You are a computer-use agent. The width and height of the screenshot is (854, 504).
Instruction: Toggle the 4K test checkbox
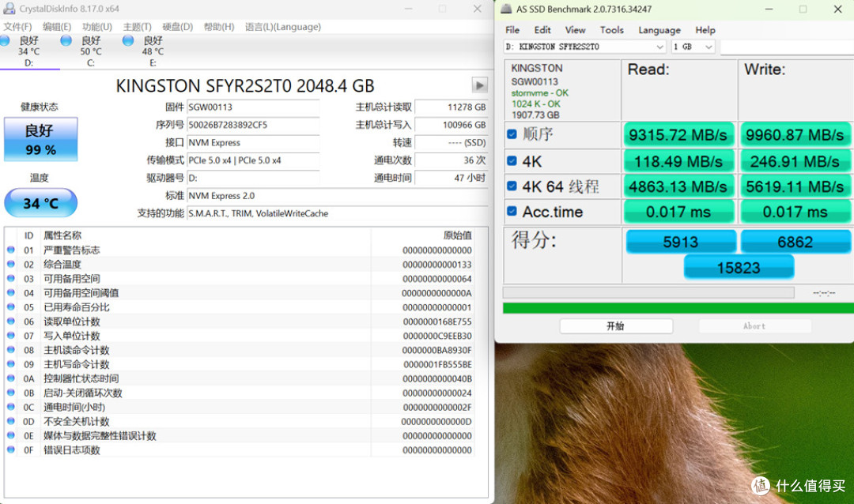pos(512,160)
